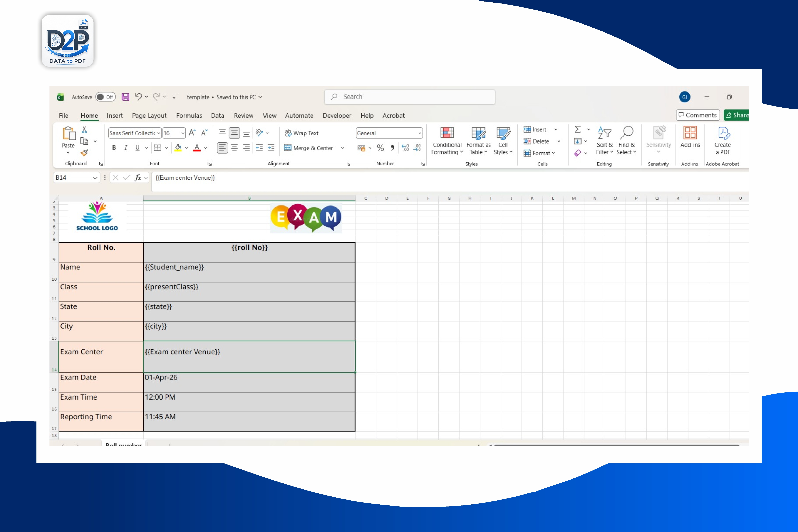Viewport: 798px width, 532px height.
Task: Click the AutoSum sigma icon
Action: tap(577, 129)
